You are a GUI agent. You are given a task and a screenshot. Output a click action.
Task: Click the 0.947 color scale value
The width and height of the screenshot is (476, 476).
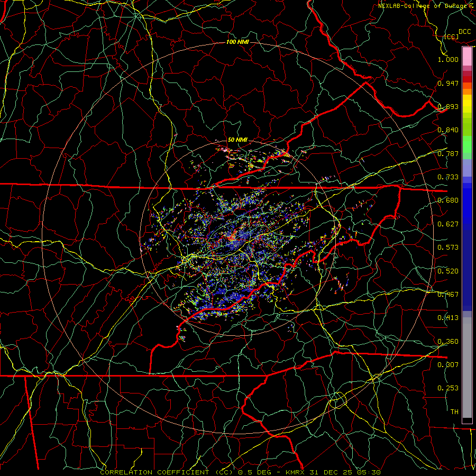point(448,83)
